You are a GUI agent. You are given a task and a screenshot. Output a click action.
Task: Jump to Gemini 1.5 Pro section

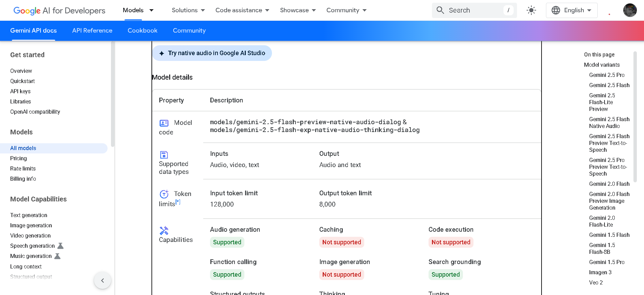point(607,262)
